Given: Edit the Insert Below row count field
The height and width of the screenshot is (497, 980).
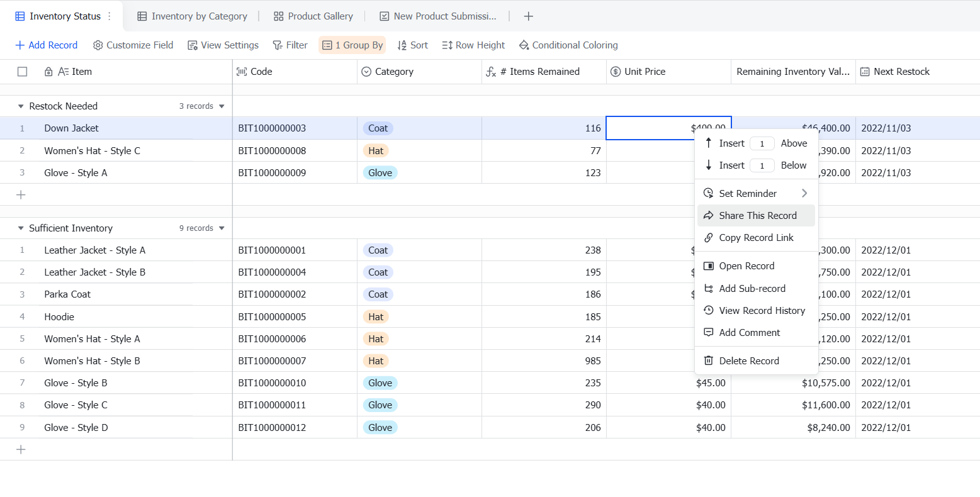Looking at the screenshot, I should coord(762,165).
